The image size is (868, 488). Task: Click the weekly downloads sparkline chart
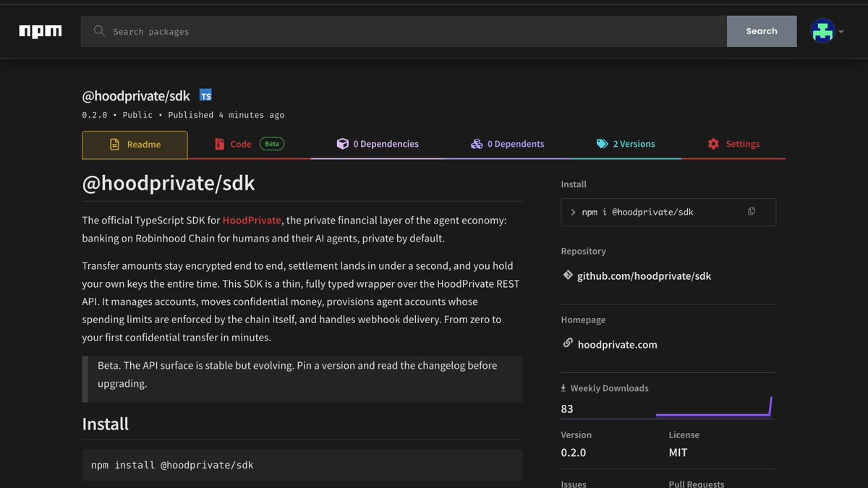click(714, 407)
